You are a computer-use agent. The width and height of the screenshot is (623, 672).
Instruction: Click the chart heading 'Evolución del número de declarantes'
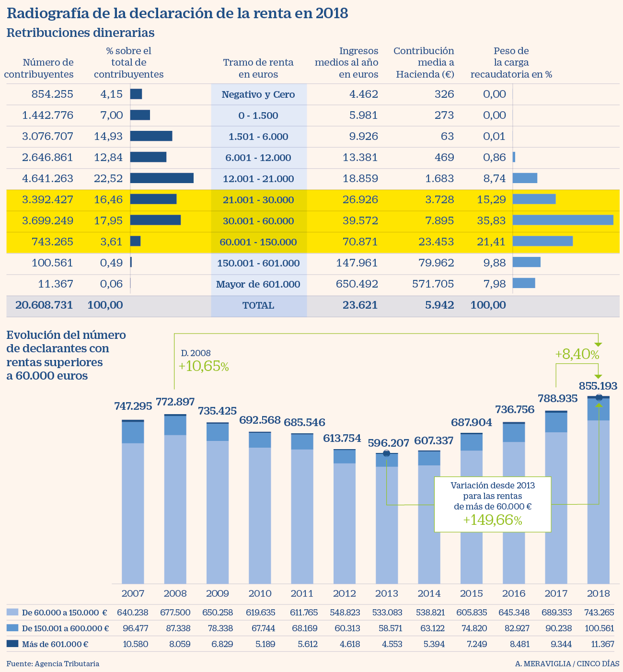[67, 355]
